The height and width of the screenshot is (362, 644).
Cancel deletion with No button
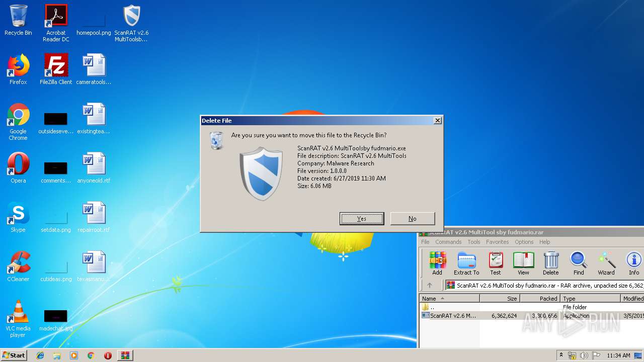[413, 219]
